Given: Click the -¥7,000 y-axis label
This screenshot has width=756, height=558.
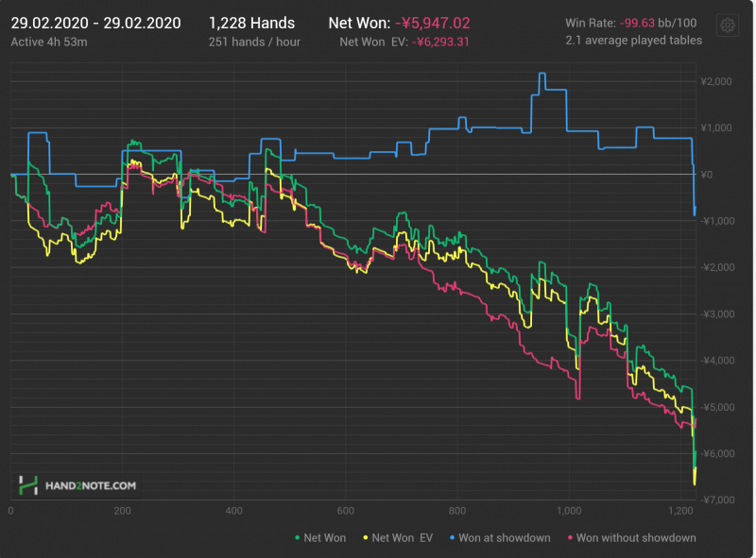Looking at the screenshot, I should 717,499.
